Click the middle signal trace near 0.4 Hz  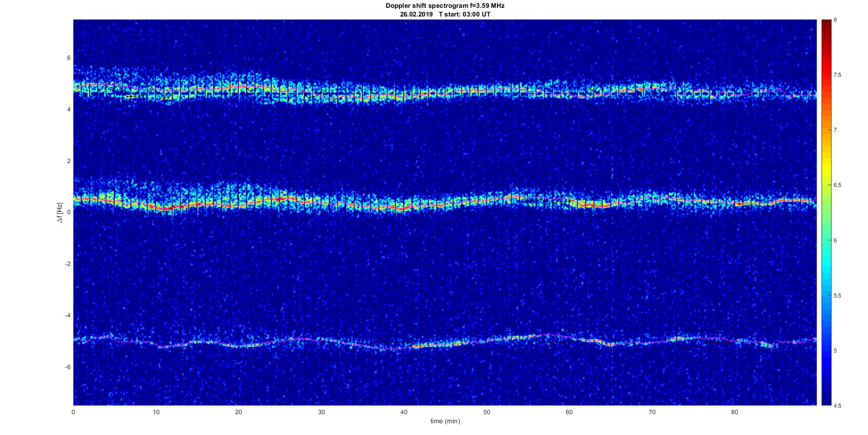pos(445,203)
